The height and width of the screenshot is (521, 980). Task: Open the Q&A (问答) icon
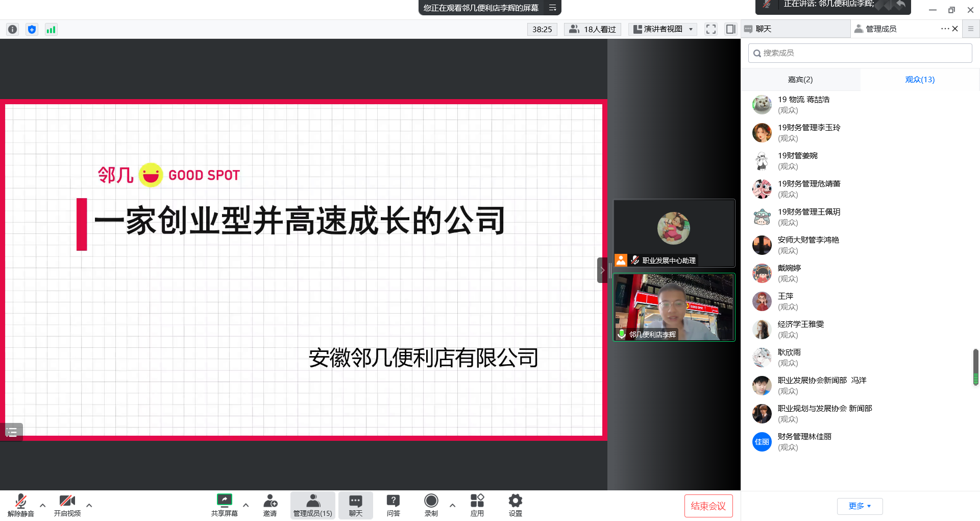[393, 505]
